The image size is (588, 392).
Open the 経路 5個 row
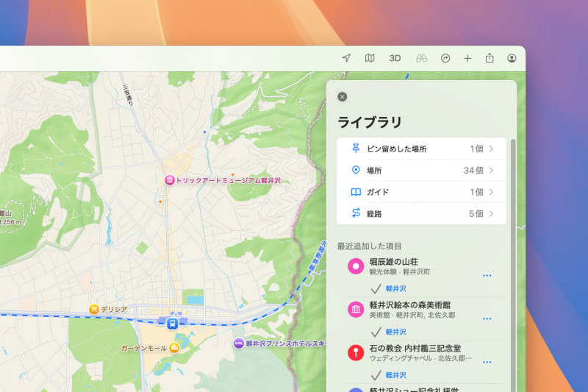pos(421,213)
